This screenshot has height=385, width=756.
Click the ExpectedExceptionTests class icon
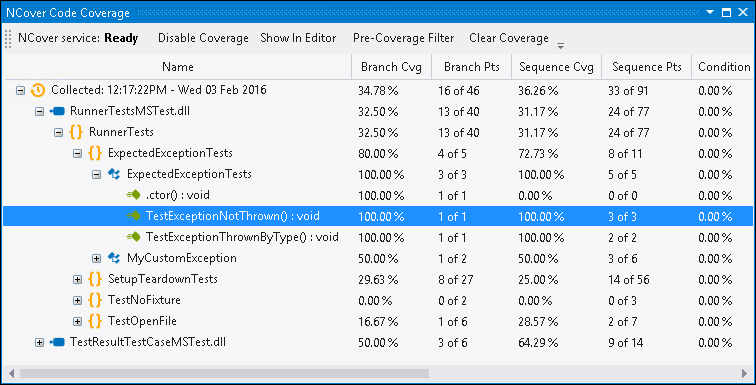[x=114, y=174]
